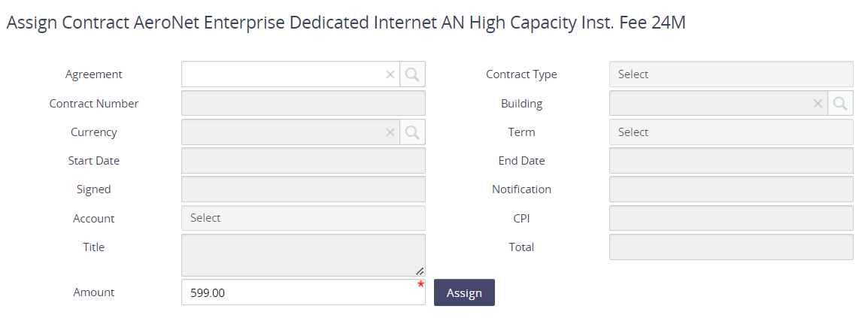Grab the Title textarea resize handle
This screenshot has width=868, height=318.
pos(420,271)
